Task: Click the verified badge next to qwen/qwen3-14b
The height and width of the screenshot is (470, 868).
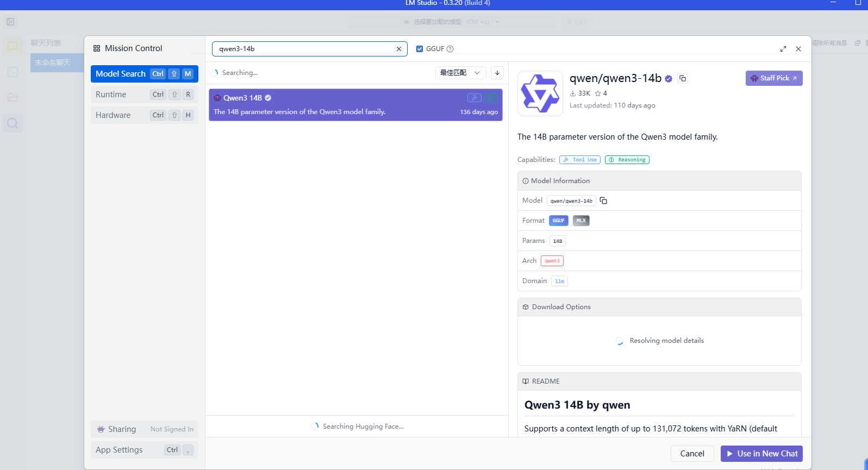Action: coord(669,79)
